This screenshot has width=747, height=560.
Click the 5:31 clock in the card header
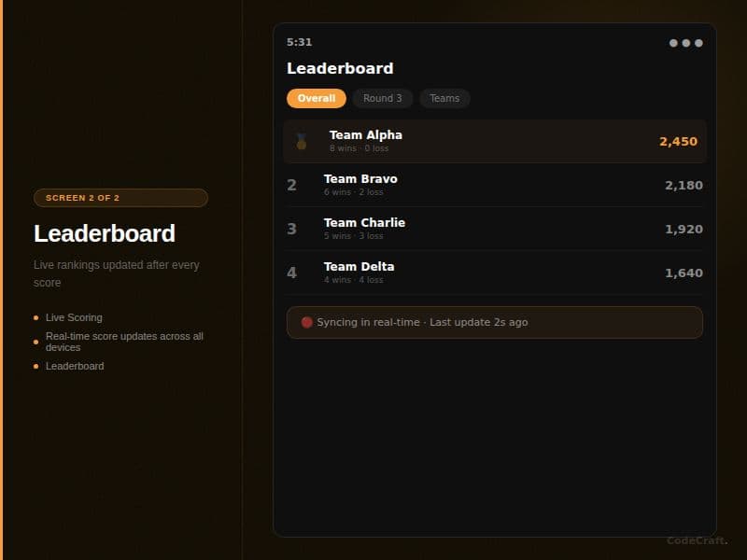point(299,42)
